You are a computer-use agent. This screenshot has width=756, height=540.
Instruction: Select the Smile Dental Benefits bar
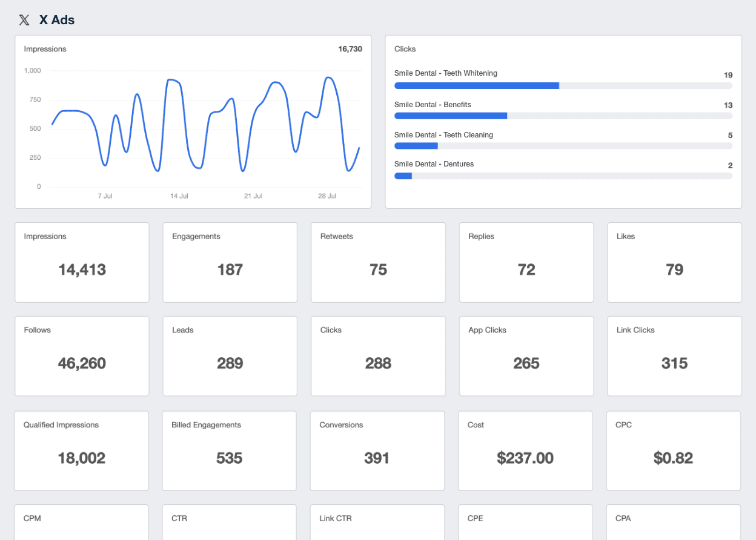coord(563,116)
